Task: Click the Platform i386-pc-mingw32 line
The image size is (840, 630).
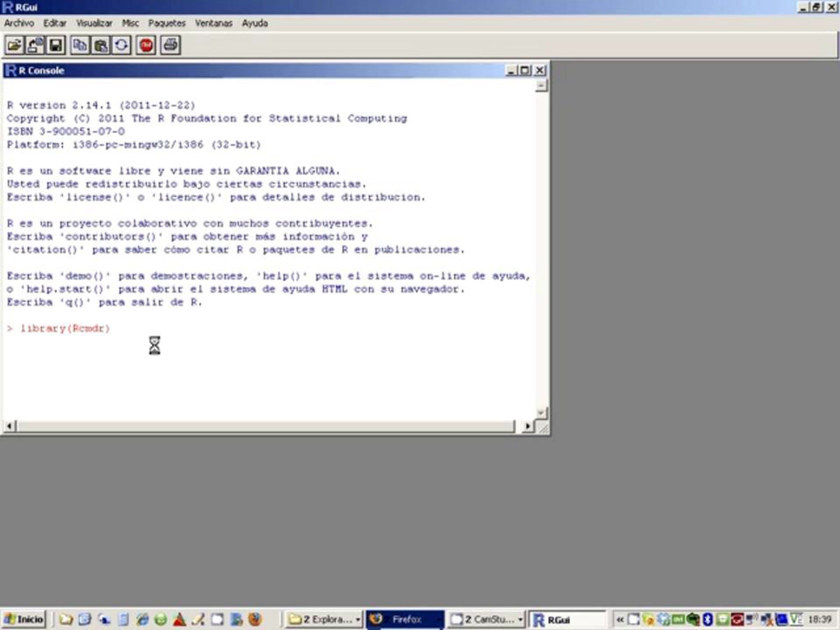Action: coord(134,145)
